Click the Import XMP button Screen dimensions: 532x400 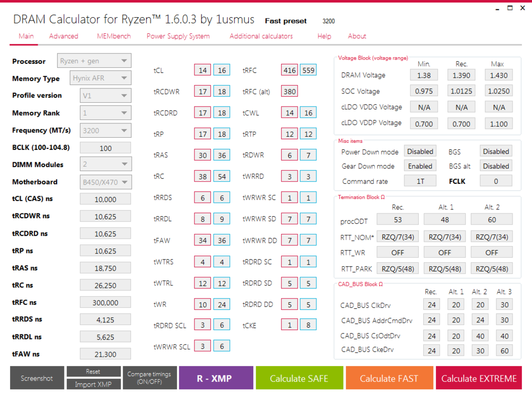pos(93,384)
